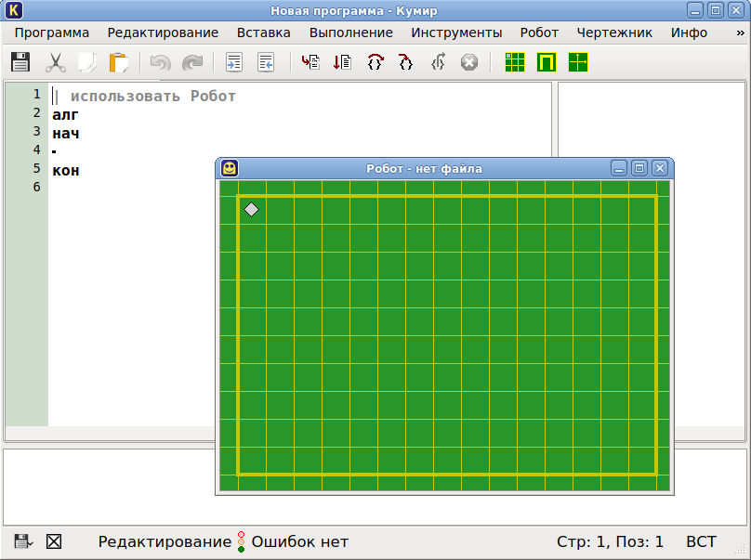The height and width of the screenshot is (560, 751).
Task: Expand the save dropdown in status bar
Action: pyautogui.click(x=22, y=541)
